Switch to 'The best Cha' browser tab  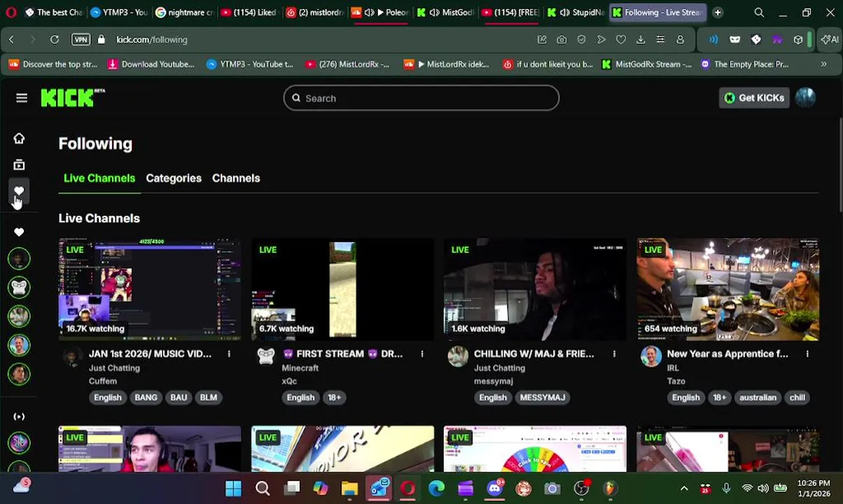point(53,13)
